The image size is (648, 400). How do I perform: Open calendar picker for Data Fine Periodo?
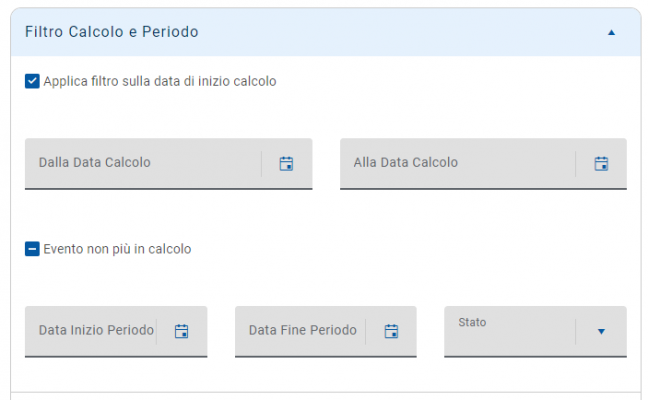392,331
